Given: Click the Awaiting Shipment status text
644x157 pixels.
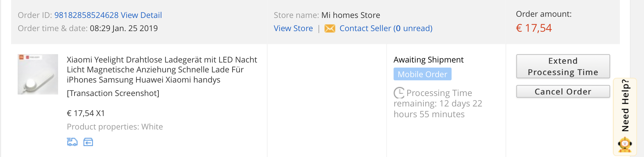Looking at the screenshot, I should point(428,60).
